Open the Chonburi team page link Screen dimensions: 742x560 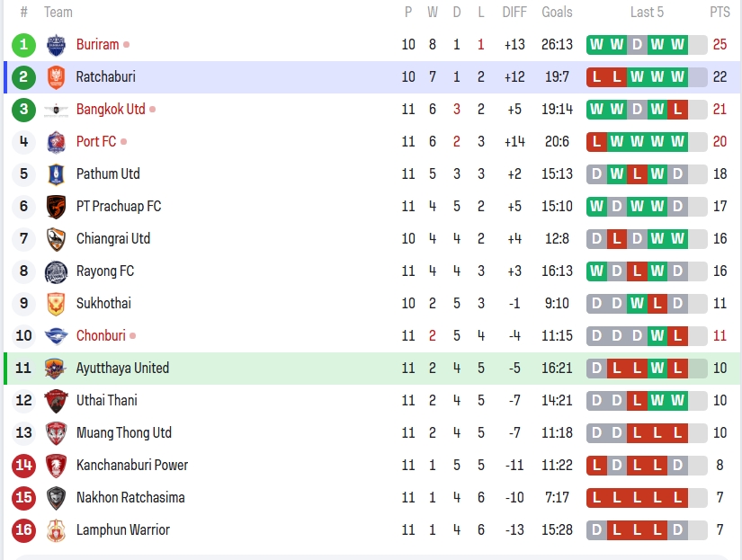(x=101, y=336)
